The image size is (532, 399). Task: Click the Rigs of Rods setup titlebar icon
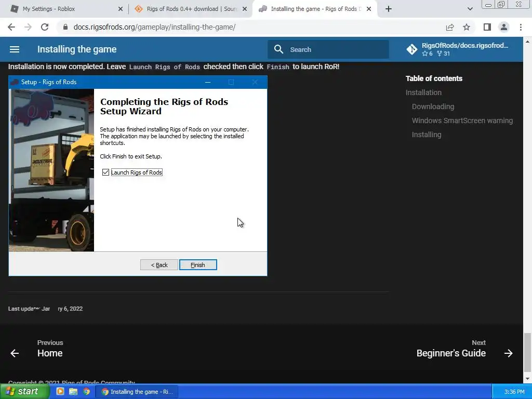[15, 82]
